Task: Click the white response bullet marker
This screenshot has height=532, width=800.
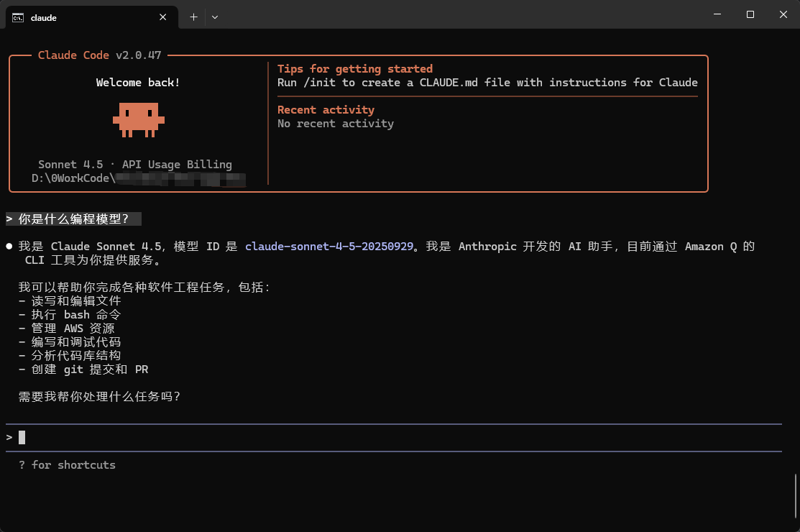Action: pos(9,247)
